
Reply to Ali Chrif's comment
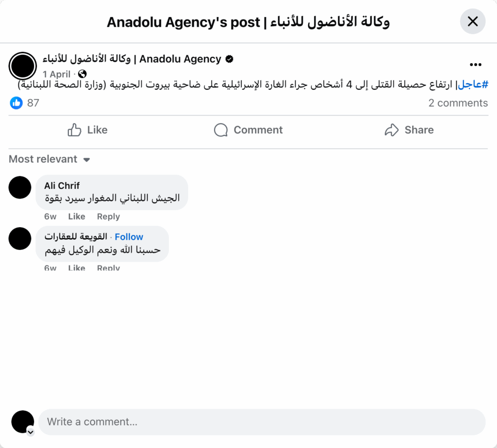pyautogui.click(x=108, y=216)
